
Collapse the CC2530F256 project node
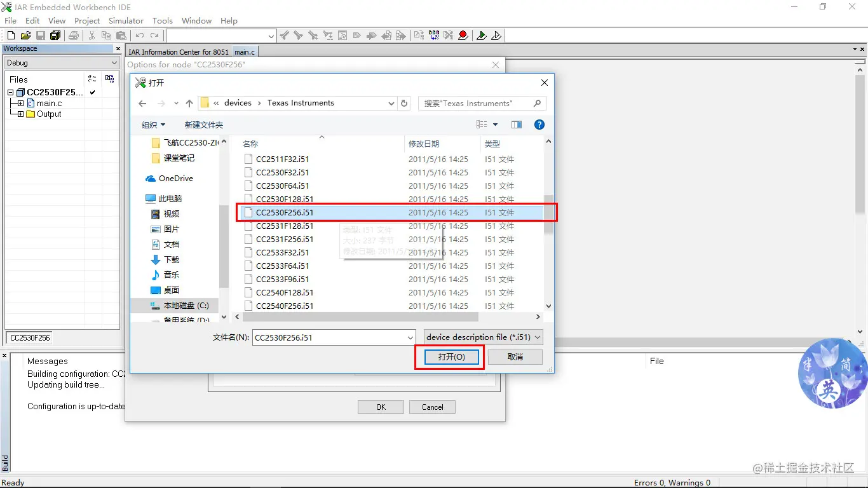[11, 93]
